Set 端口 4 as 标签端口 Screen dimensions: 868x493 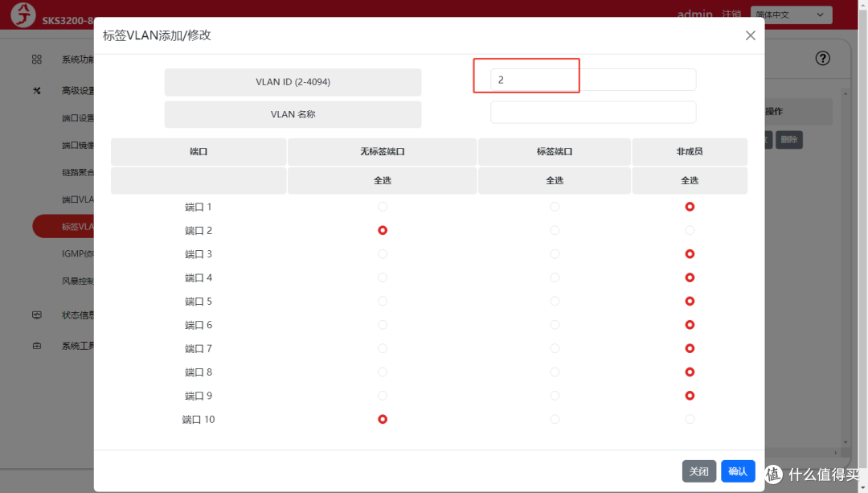click(555, 277)
